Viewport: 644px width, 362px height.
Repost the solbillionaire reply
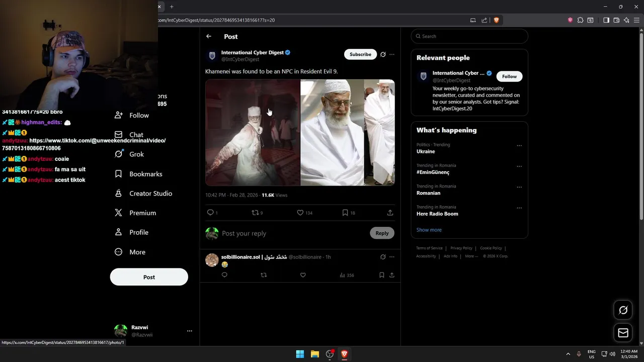coord(264,275)
